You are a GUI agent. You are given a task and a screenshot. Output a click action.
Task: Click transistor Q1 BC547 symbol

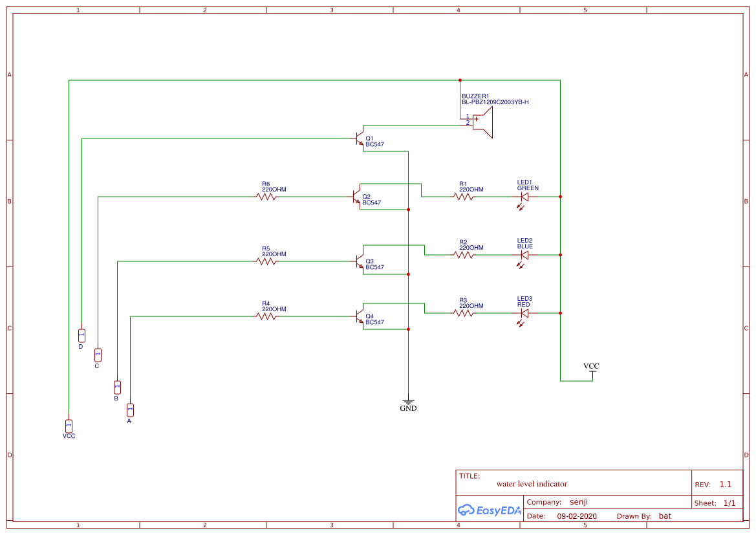click(360, 139)
